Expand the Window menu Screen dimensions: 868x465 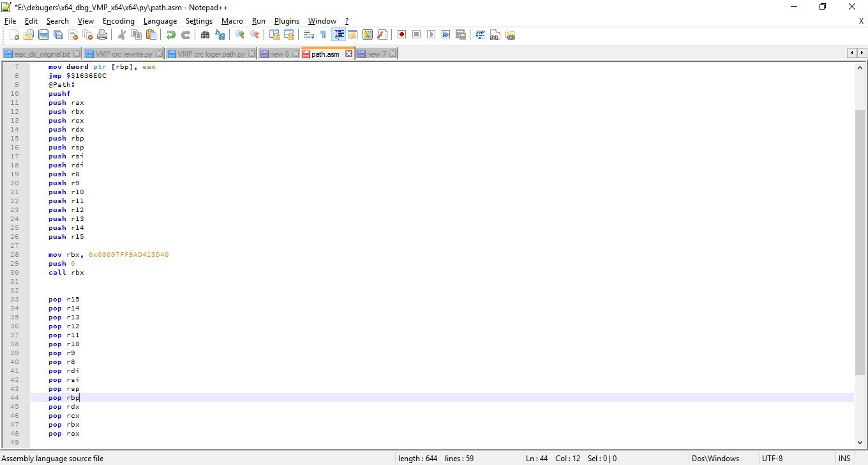pyautogui.click(x=322, y=21)
